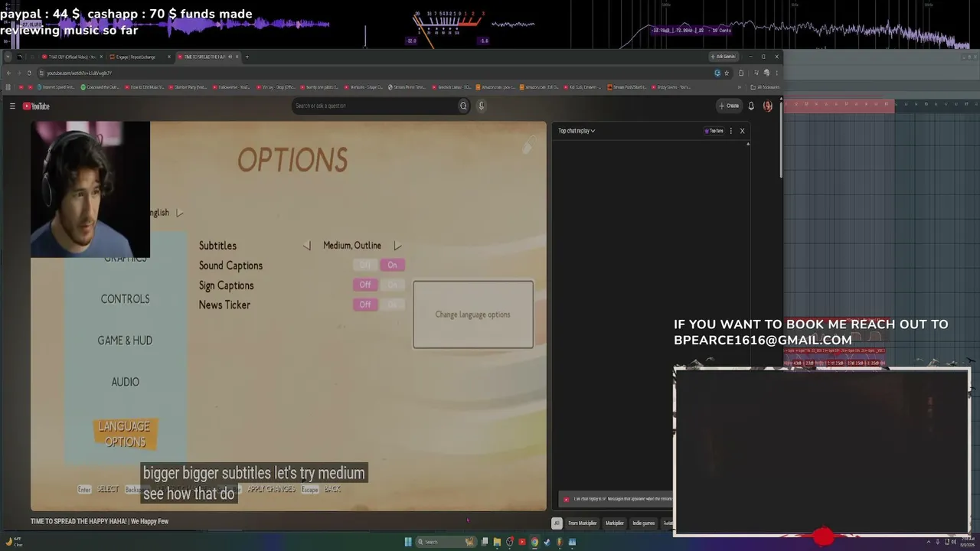
Task: Select the From Markiplier filter chip
Action: (582, 523)
